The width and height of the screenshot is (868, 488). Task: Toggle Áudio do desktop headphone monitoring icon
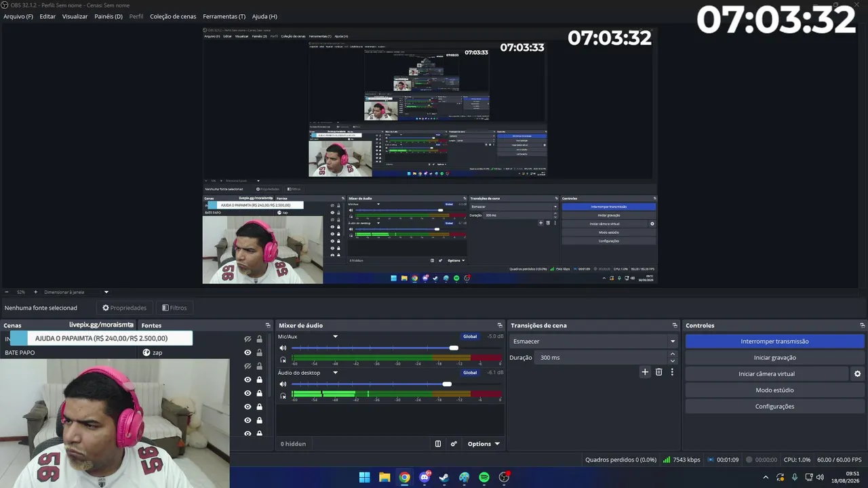[x=283, y=396]
